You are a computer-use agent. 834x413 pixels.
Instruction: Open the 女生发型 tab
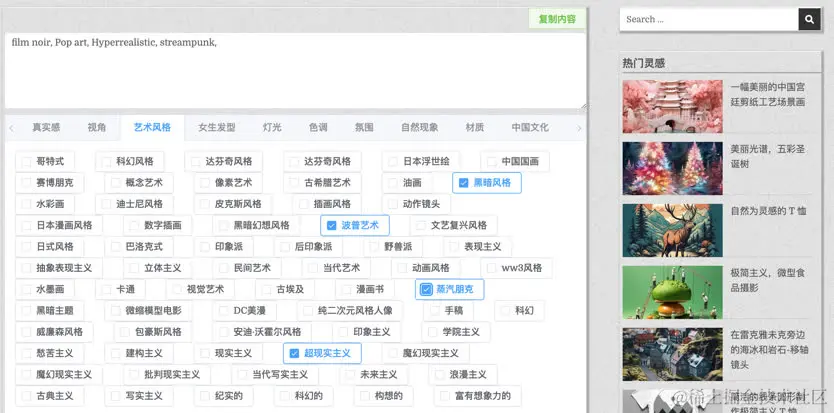coord(216,128)
